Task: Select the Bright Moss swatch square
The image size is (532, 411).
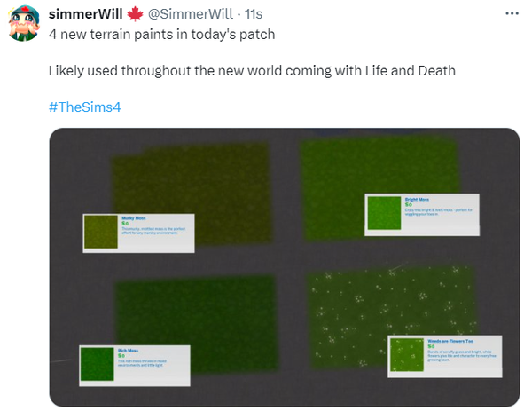Action: [x=384, y=213]
